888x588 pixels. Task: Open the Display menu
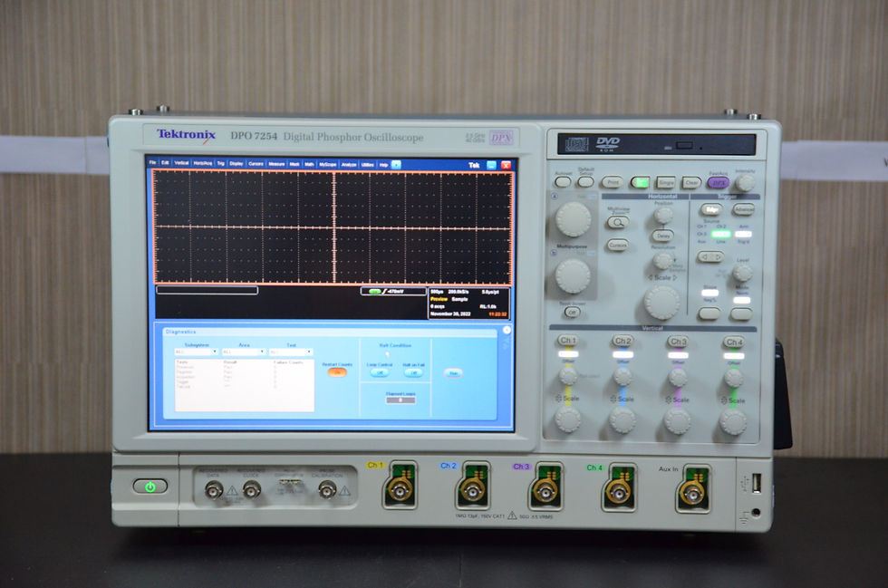click(x=236, y=164)
